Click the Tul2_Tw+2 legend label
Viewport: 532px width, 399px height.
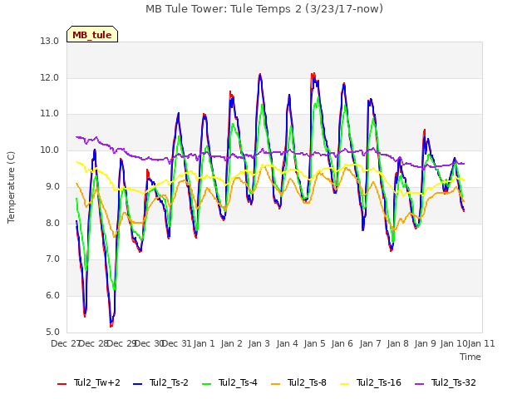[97, 382]
